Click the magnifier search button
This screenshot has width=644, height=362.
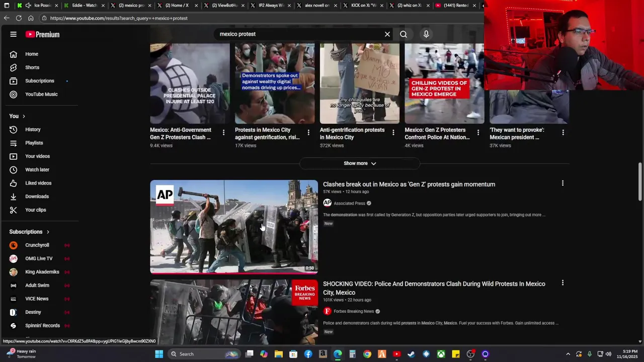pyautogui.click(x=404, y=34)
